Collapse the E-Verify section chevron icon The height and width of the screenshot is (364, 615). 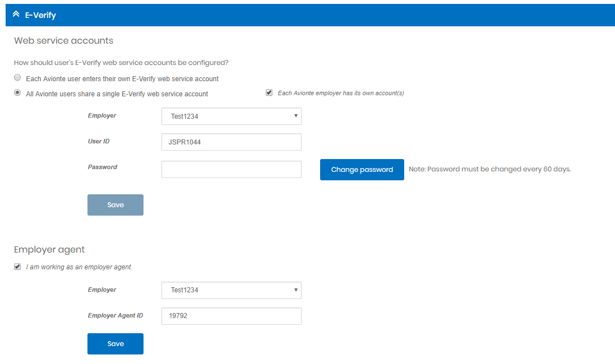(16, 15)
